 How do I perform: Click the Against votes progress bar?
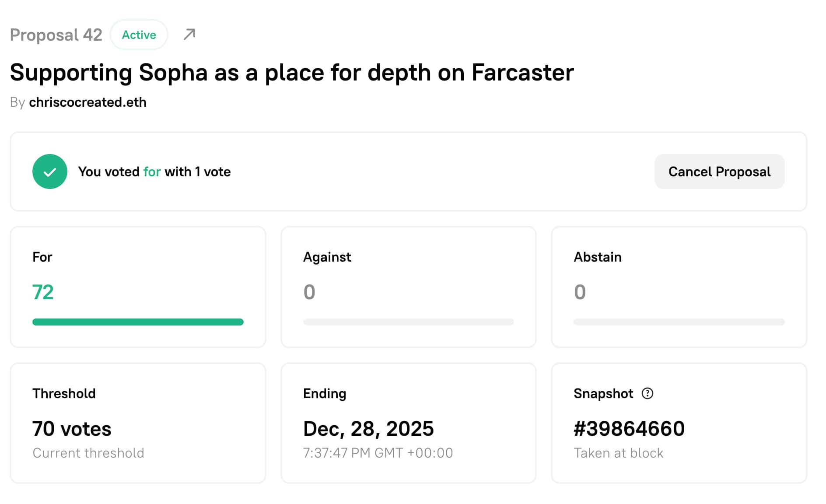pyautogui.click(x=408, y=322)
